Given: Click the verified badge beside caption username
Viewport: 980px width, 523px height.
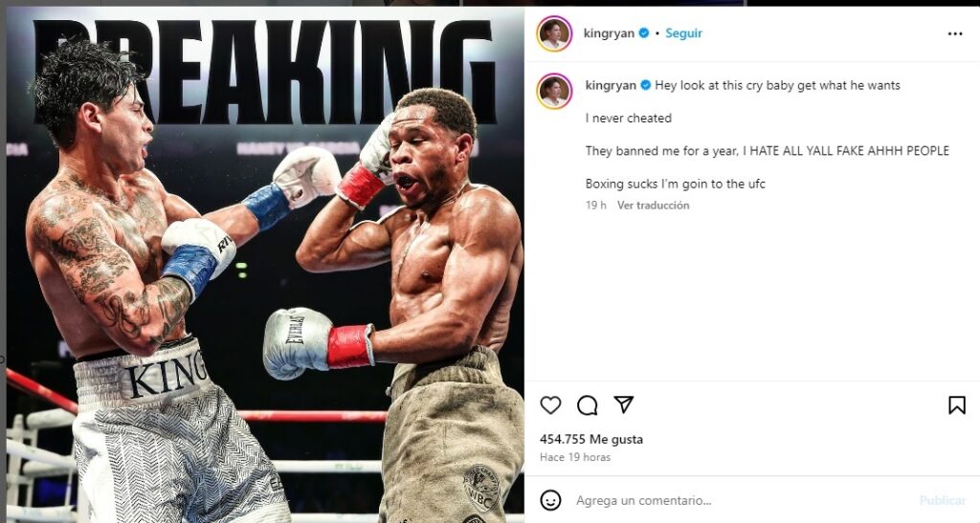Looking at the screenshot, I should pyautogui.click(x=646, y=85).
